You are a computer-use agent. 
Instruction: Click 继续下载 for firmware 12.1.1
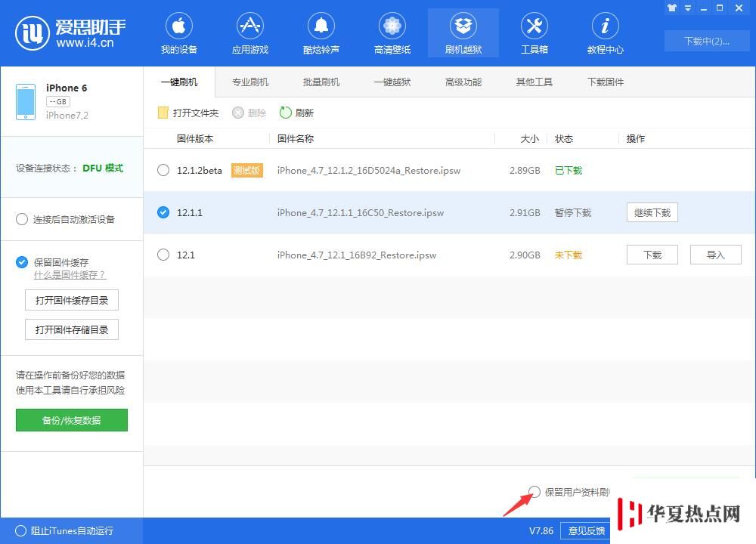pos(652,212)
